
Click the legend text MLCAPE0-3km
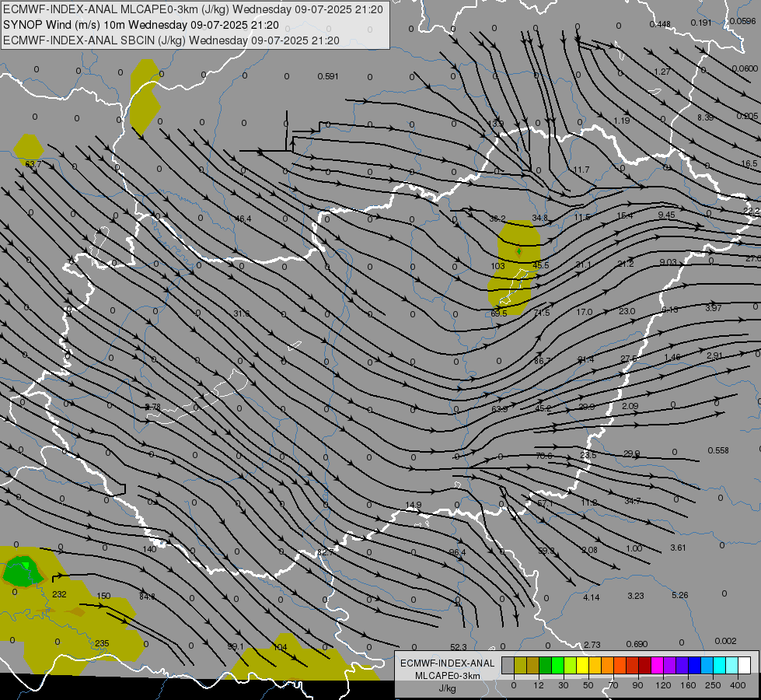pyautogui.click(x=448, y=676)
